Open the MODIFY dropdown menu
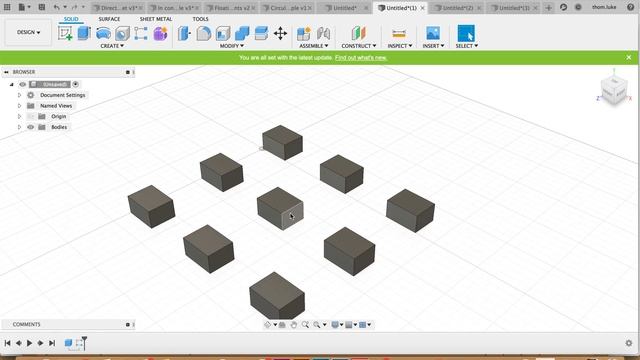This screenshot has height=360, width=640. click(232, 46)
